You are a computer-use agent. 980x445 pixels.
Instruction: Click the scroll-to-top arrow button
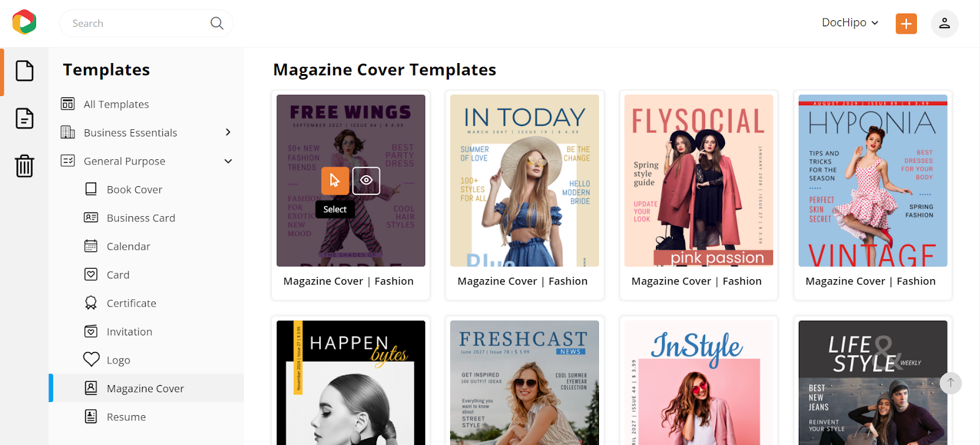[951, 383]
